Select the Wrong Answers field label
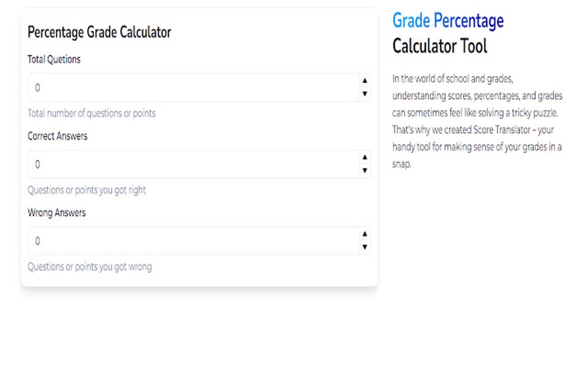588x368 pixels. (56, 213)
